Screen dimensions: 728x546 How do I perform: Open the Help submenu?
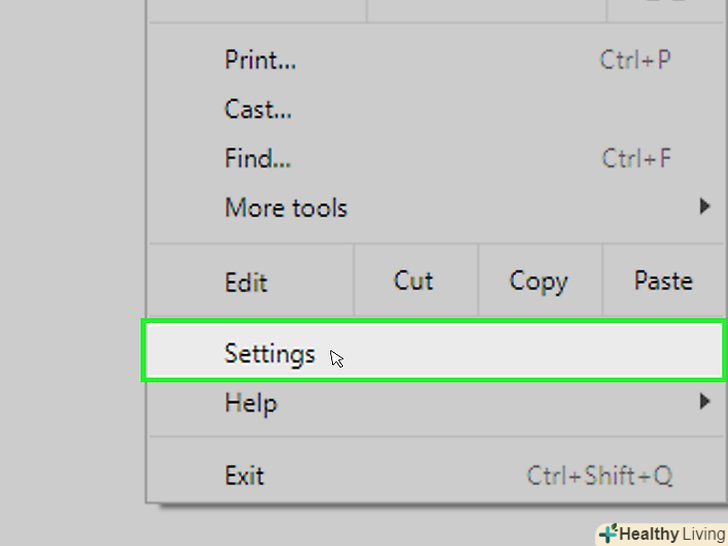[x=251, y=404]
